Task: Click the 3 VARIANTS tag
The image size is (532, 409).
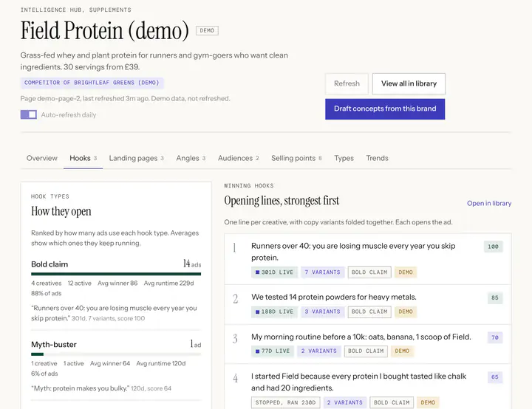Action: click(322, 312)
